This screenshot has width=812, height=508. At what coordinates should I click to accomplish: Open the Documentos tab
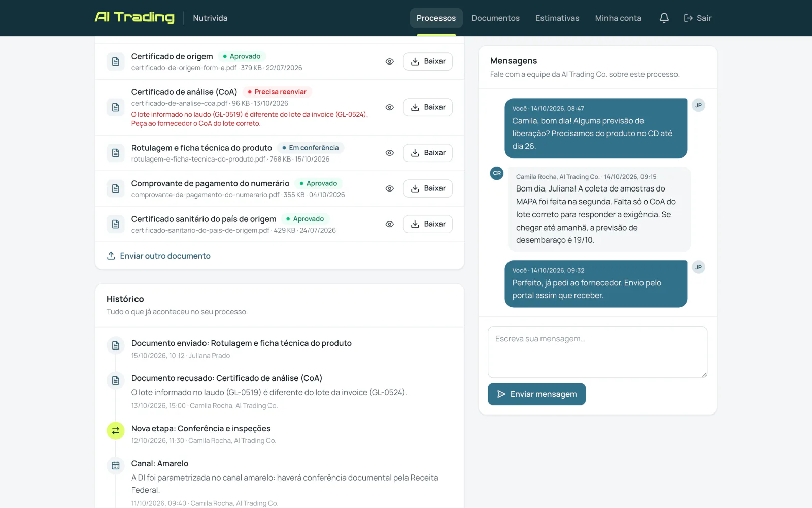495,18
